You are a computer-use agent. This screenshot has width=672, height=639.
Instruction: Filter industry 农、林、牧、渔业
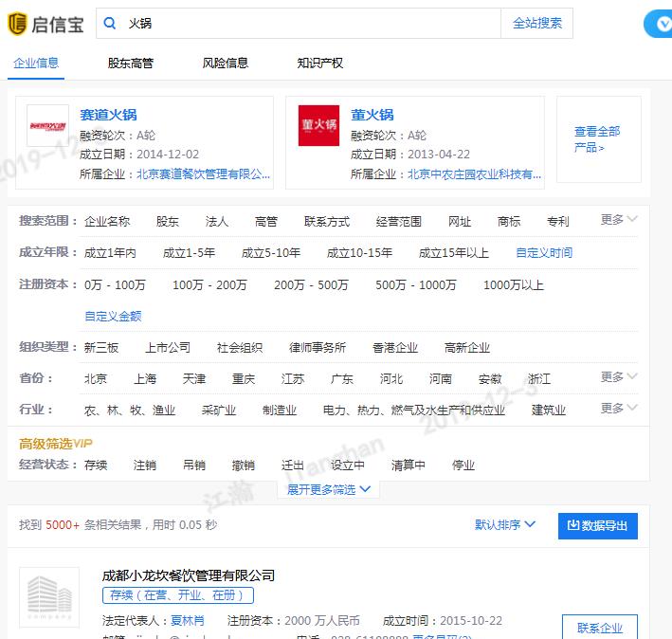(x=130, y=411)
